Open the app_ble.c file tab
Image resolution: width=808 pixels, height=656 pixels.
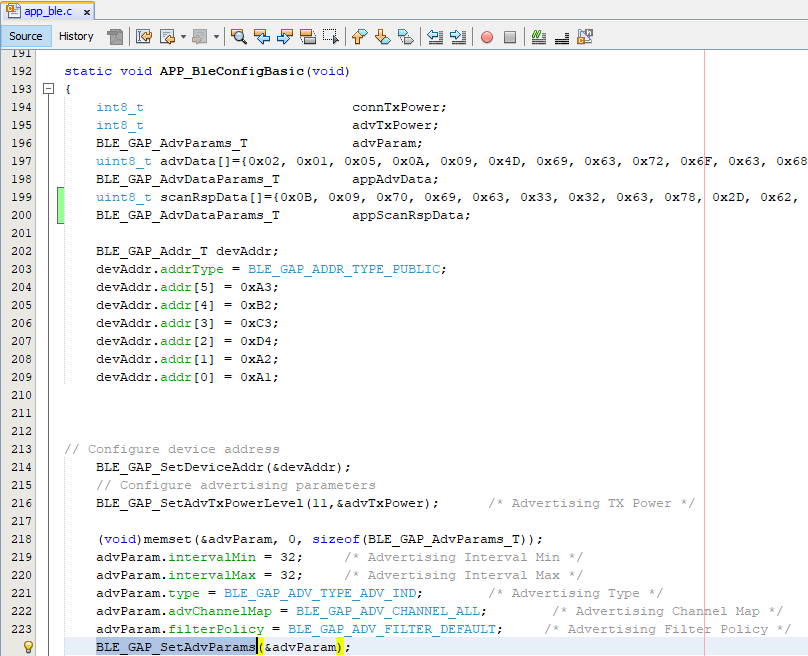point(44,11)
